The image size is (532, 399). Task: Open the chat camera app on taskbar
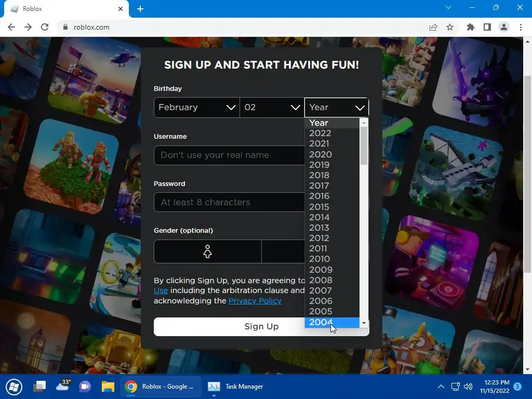point(85,387)
